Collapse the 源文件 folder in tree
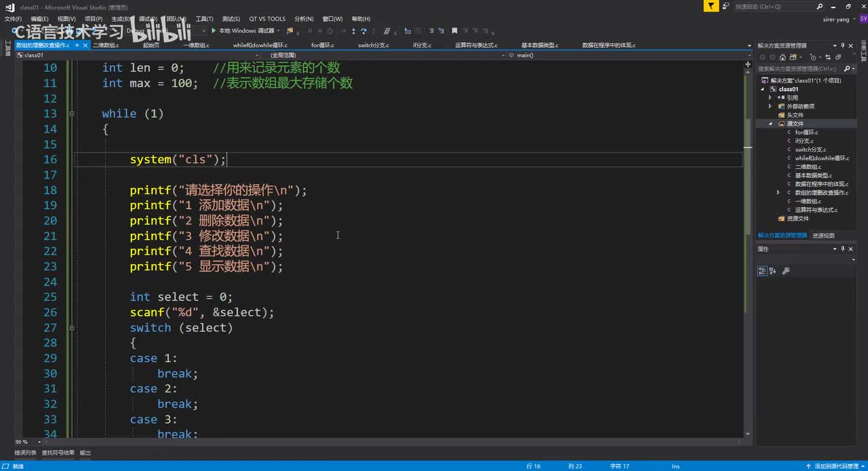 tap(770, 124)
